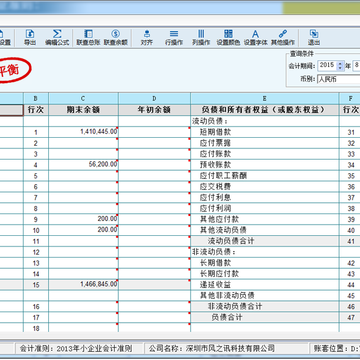Click the 期末余额 header cell

83,110
